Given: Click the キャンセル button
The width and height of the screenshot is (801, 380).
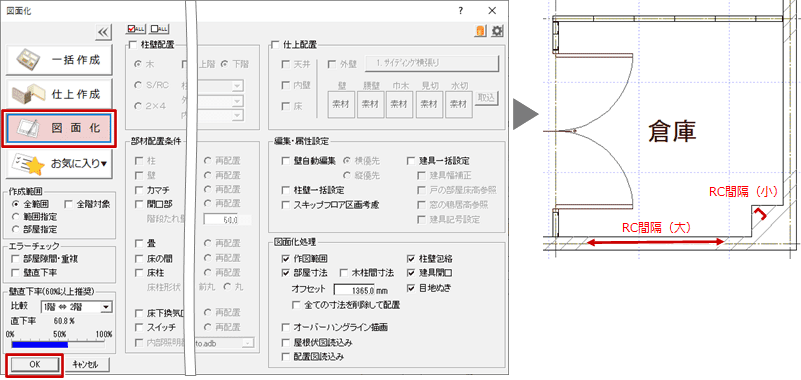Looking at the screenshot, I should (x=87, y=364).
